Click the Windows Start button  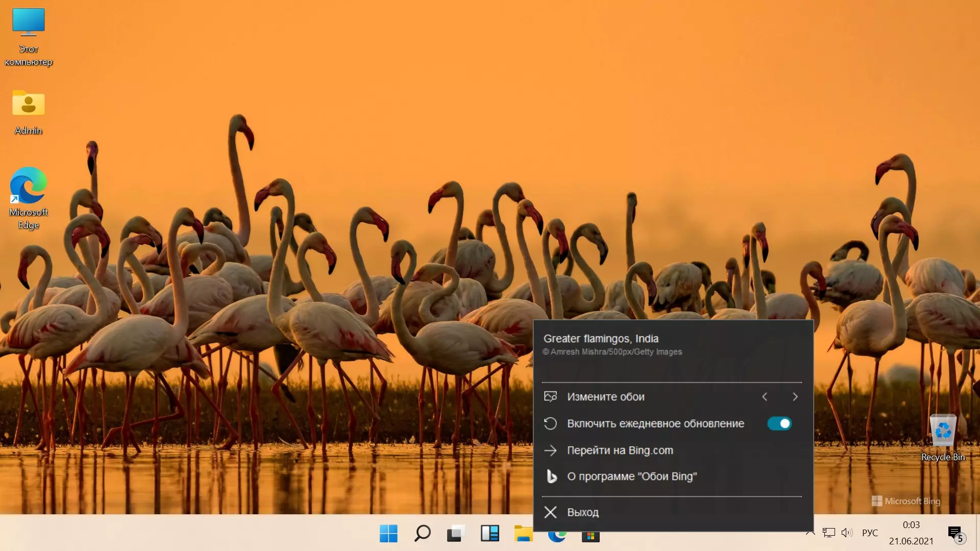click(x=388, y=534)
